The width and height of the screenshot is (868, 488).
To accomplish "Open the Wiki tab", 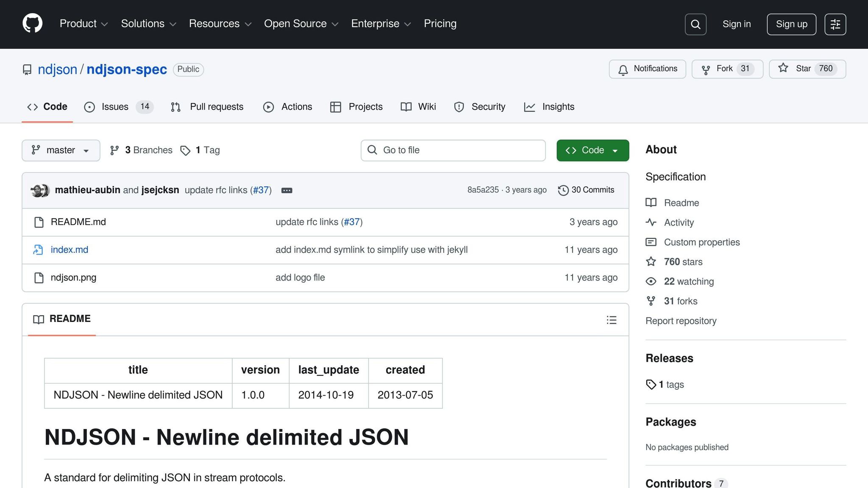I will pyautogui.click(x=418, y=107).
